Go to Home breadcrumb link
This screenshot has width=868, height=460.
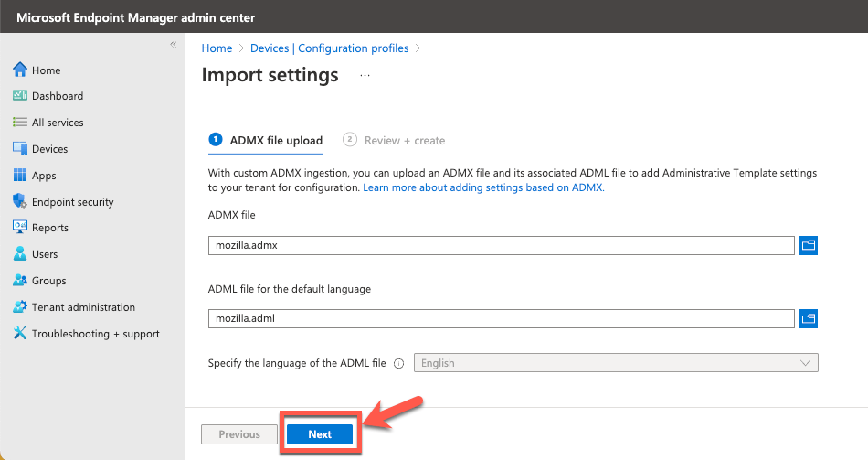coord(217,48)
